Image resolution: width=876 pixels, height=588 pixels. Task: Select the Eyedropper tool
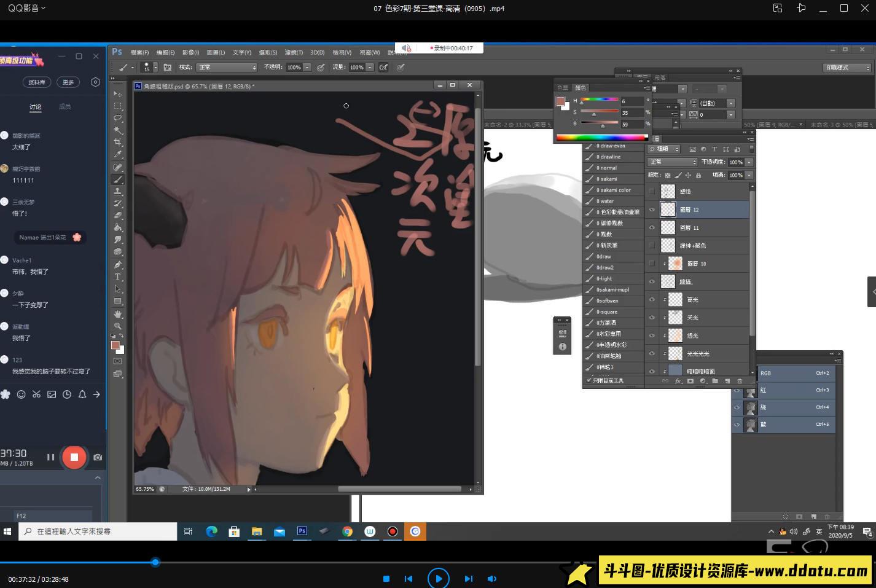117,155
